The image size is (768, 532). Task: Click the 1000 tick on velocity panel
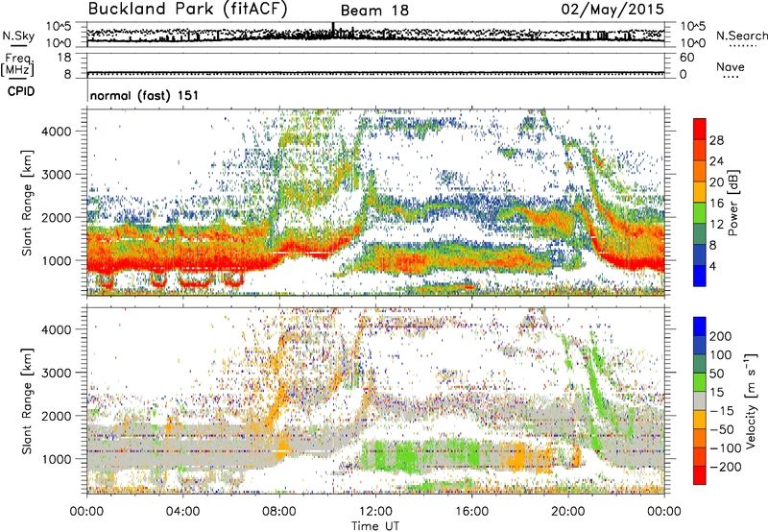coord(56,459)
